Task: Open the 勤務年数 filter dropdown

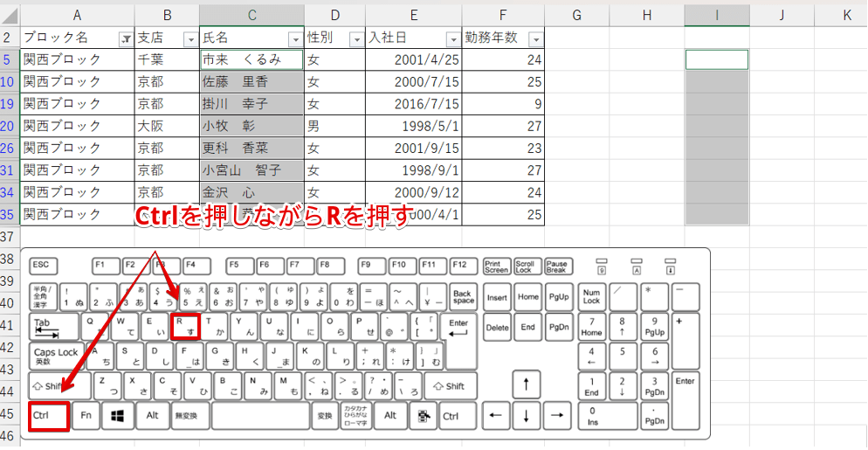Action: click(x=535, y=39)
